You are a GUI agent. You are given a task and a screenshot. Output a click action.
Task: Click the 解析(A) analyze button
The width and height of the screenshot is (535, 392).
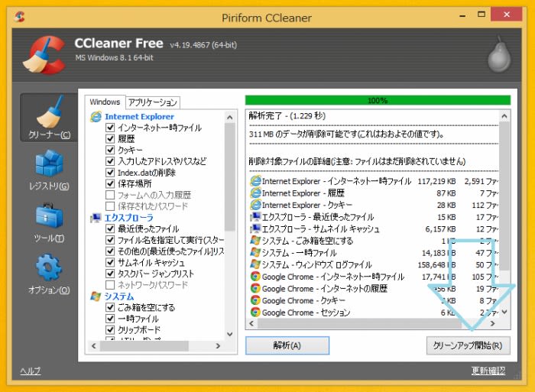287,345
